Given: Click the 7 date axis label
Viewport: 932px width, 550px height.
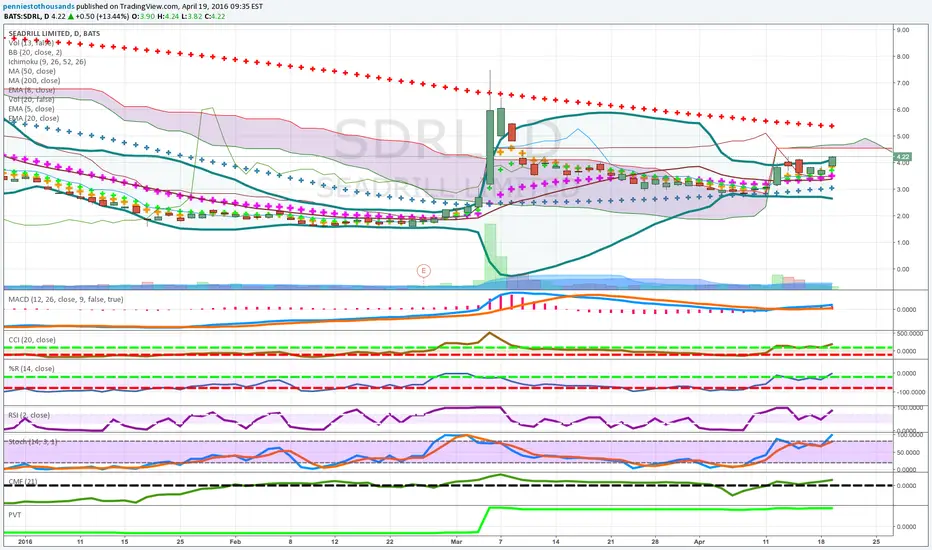Looking at the screenshot, I should [500, 542].
